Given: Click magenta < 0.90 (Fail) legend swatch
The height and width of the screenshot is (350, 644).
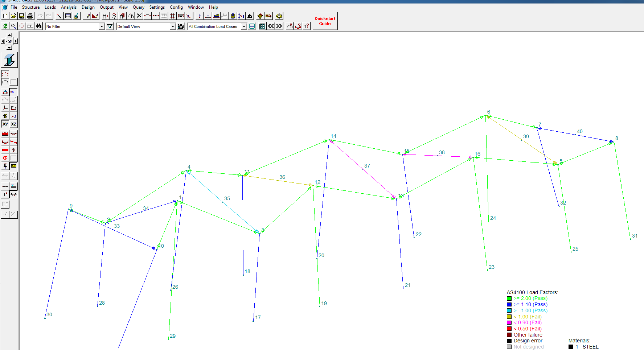Looking at the screenshot, I should (509, 323).
